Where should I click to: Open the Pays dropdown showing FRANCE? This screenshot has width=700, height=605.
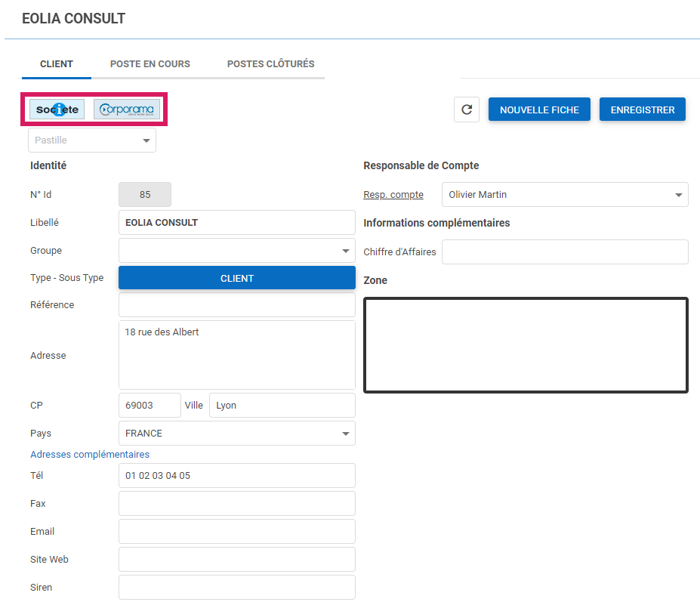tap(236, 434)
